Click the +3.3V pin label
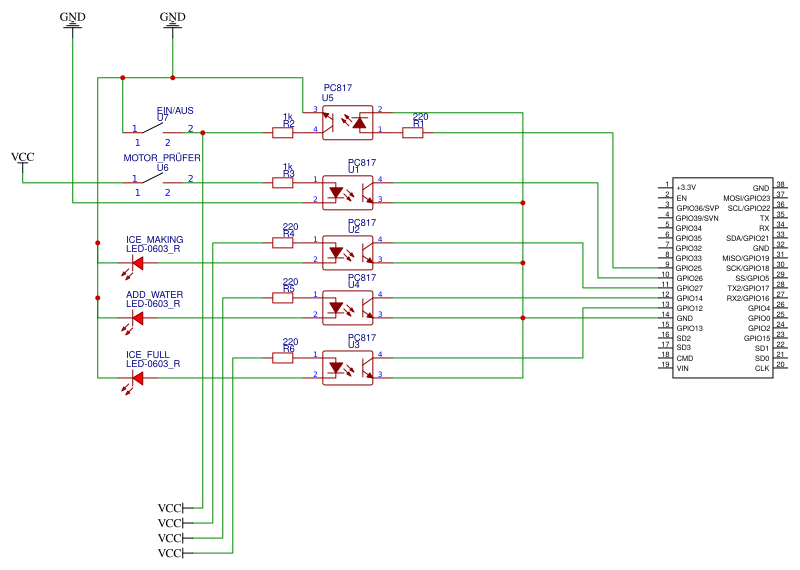The height and width of the screenshot is (570, 800). coord(686,187)
